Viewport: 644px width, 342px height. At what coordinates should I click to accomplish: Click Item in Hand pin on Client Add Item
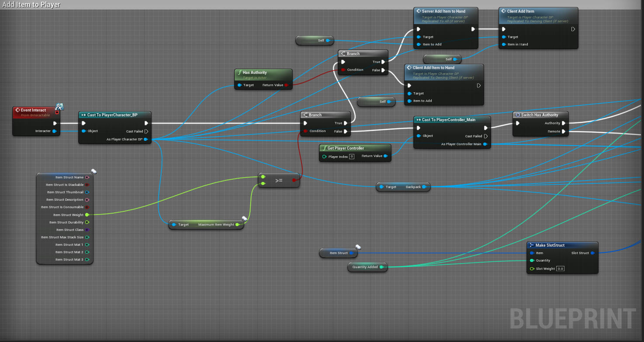click(504, 44)
